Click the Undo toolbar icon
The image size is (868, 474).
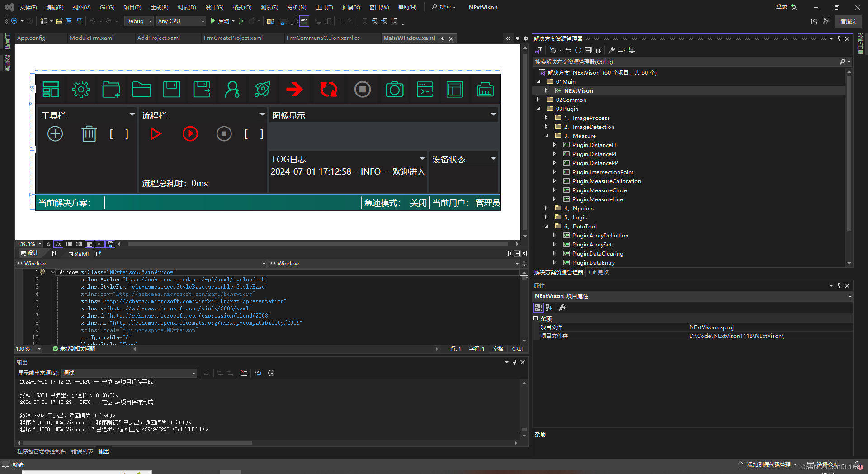(x=92, y=21)
